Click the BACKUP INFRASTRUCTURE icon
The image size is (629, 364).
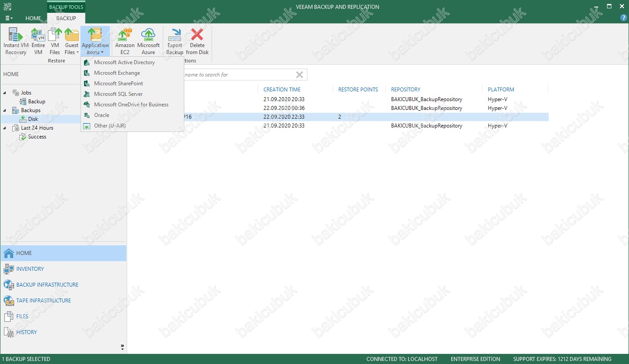click(x=9, y=285)
